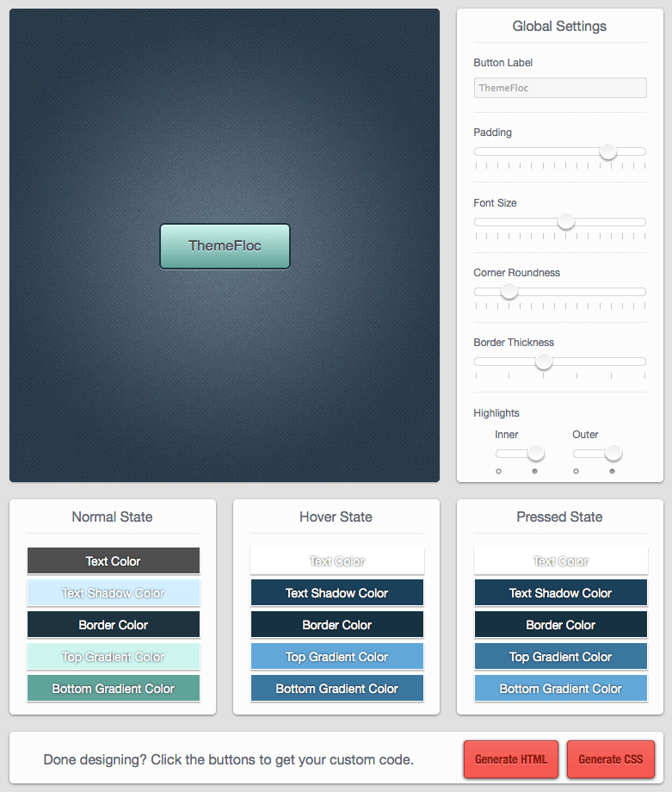Screen dimensions: 672x792
Task: Open Hover State Text Color swatch
Action: (x=336, y=560)
